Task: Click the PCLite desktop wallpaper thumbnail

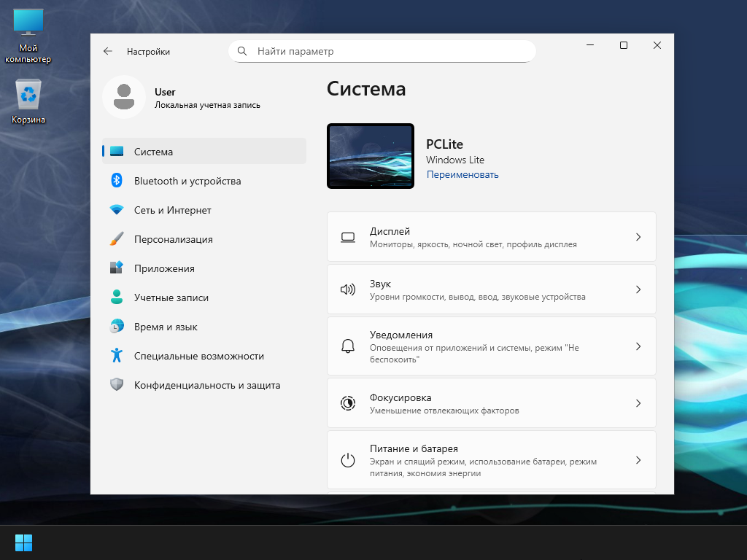Action: point(371,156)
